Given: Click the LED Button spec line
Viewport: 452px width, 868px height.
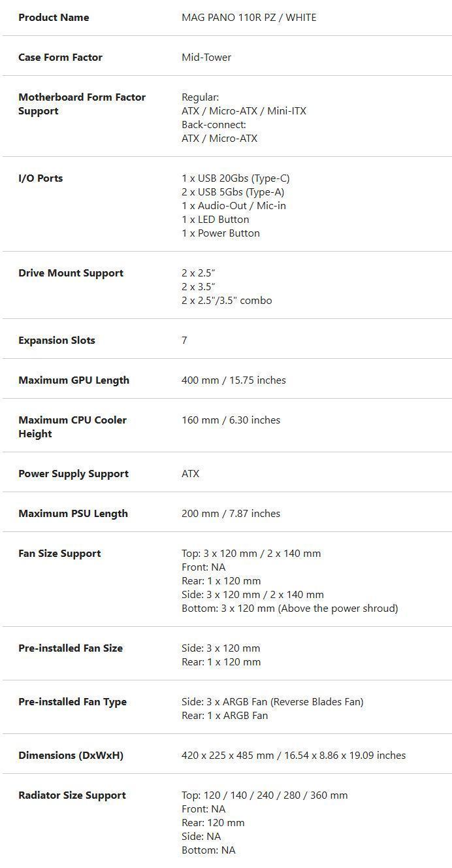Looking at the screenshot, I should click(215, 220).
